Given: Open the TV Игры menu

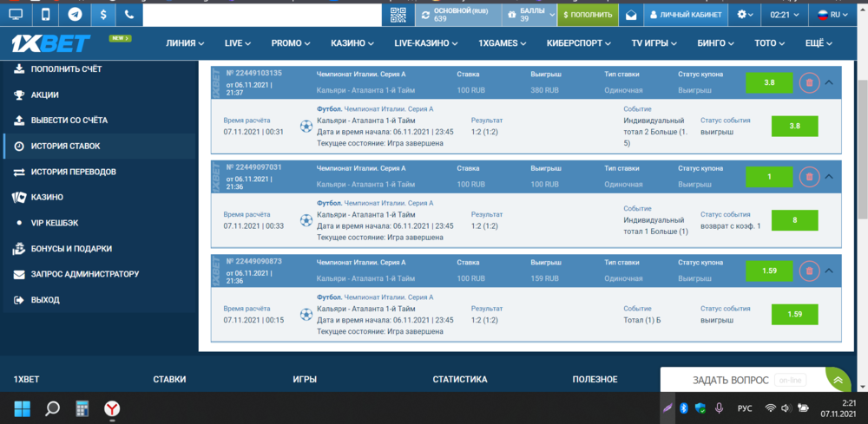Looking at the screenshot, I should [654, 43].
